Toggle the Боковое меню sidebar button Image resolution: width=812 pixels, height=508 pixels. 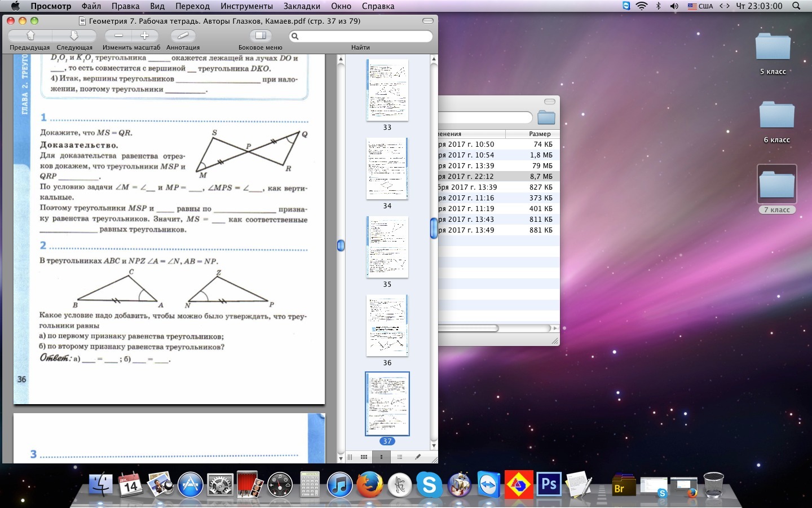[260, 36]
